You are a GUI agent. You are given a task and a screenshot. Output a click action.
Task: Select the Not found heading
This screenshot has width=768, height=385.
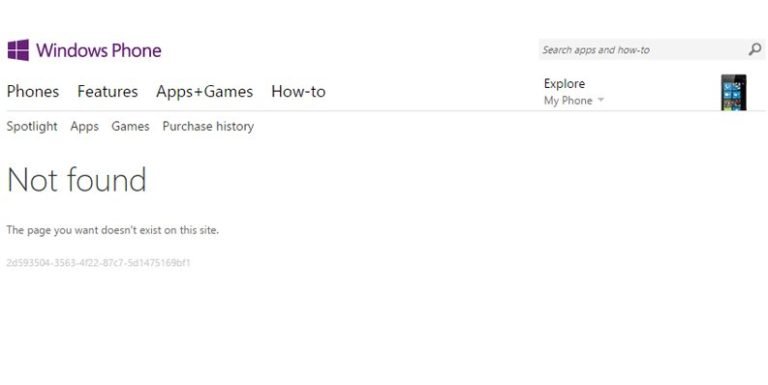coord(77,180)
